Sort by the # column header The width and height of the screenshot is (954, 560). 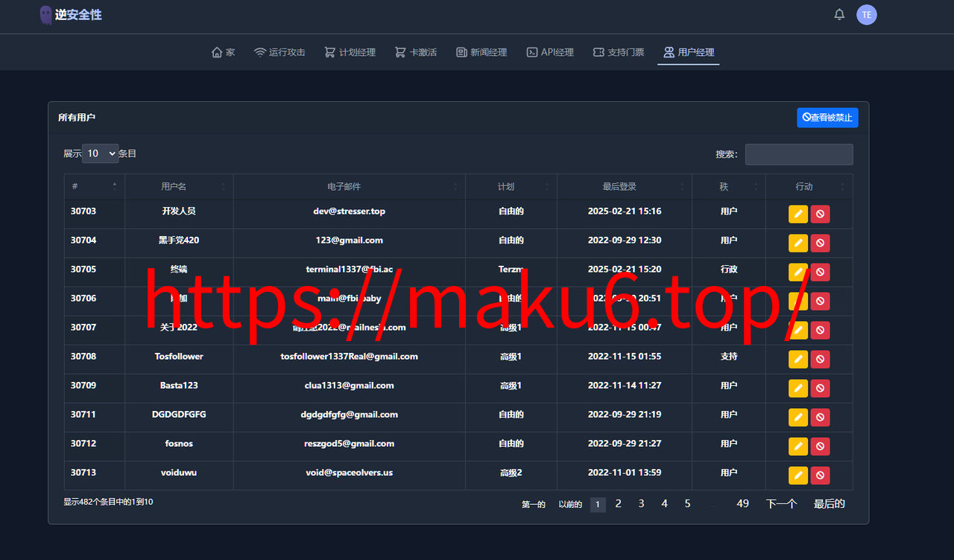click(94, 186)
